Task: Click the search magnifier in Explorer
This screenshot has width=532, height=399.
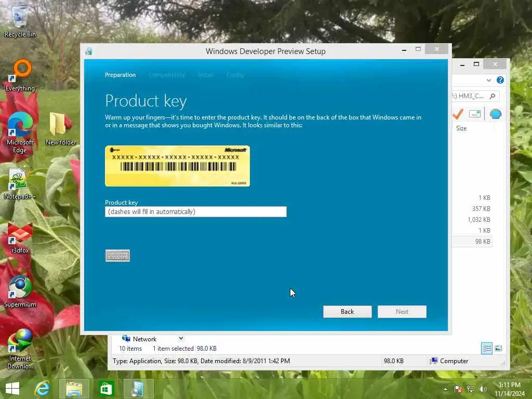Action: 493,96
